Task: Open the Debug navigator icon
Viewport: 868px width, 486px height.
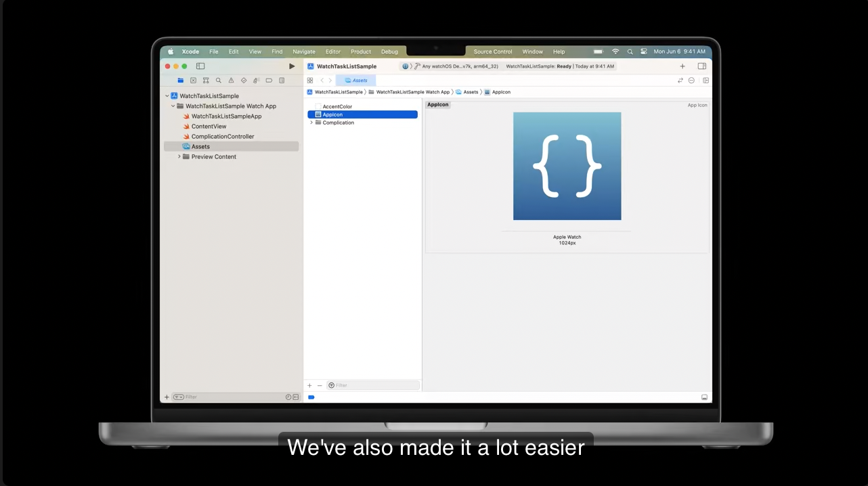Action: pos(256,81)
